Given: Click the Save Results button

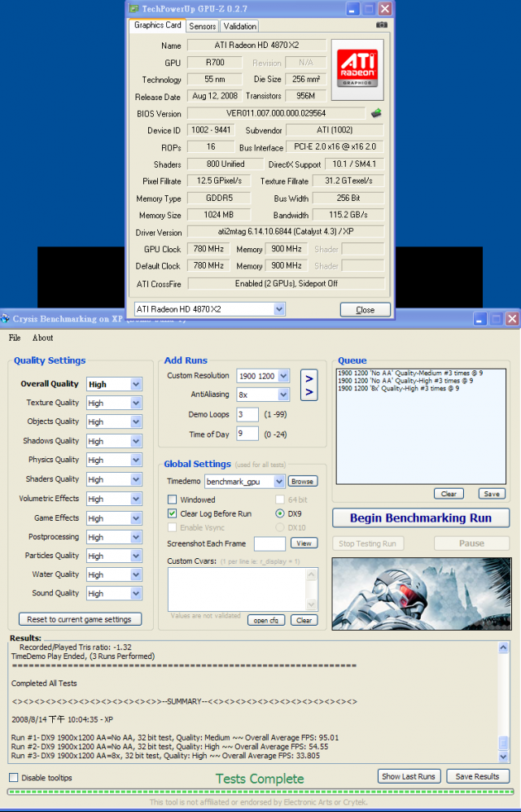Looking at the screenshot, I should point(478,776).
